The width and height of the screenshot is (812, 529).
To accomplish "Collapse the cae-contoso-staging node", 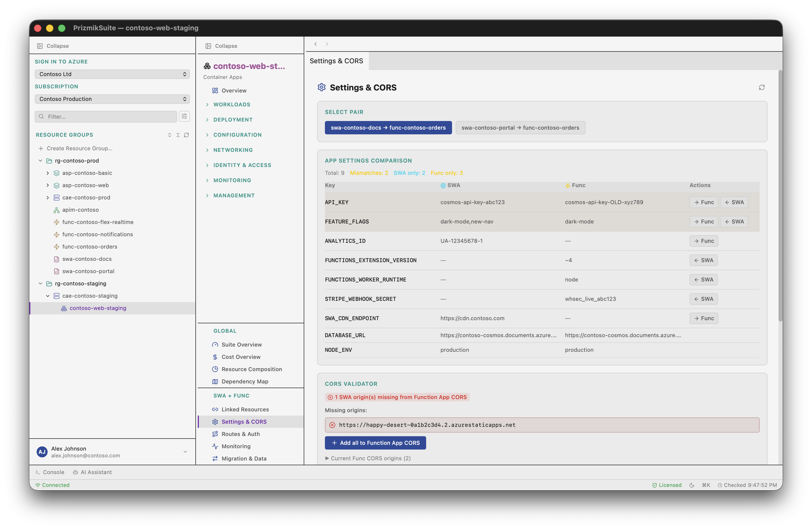I will tap(48, 296).
